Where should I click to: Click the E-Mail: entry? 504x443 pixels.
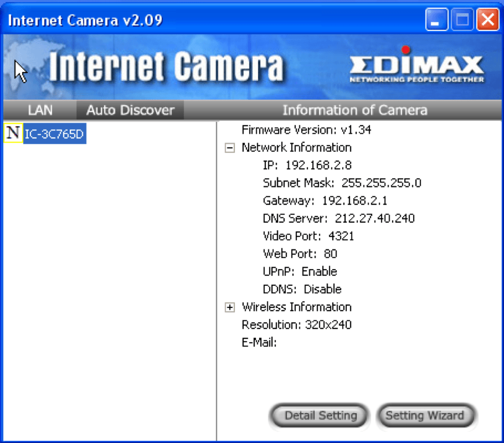[259, 342]
